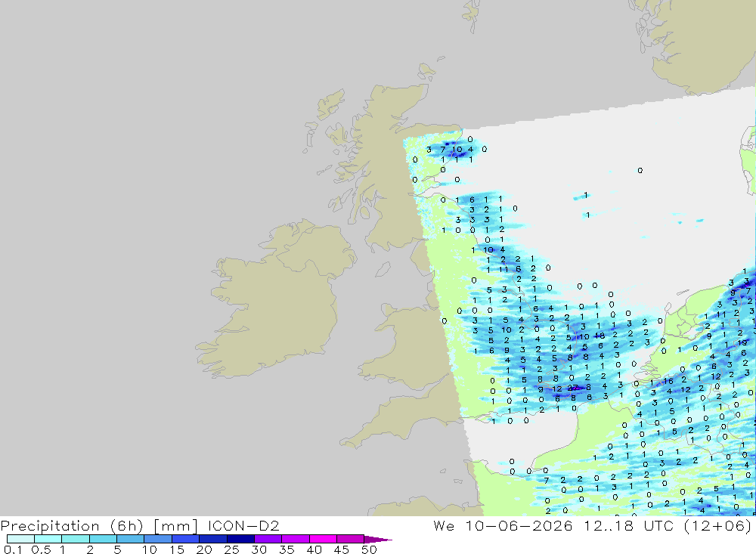Click the 'Precipitation (6h) [mm] ICON-D2' title

click(x=140, y=525)
